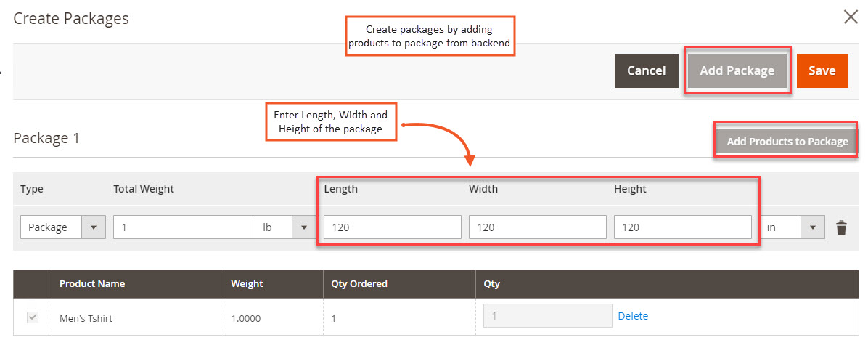Open the in dimension unit dropdown
This screenshot has height=356, width=868.
(x=792, y=227)
